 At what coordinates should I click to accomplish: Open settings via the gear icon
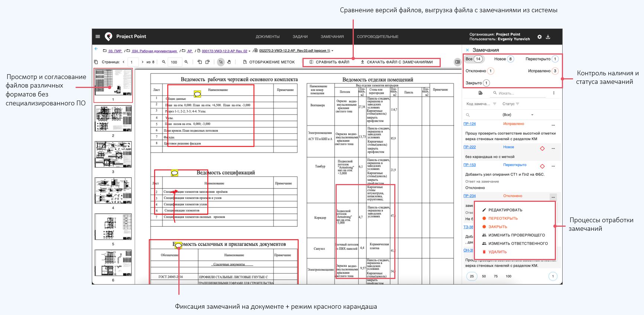point(540,37)
